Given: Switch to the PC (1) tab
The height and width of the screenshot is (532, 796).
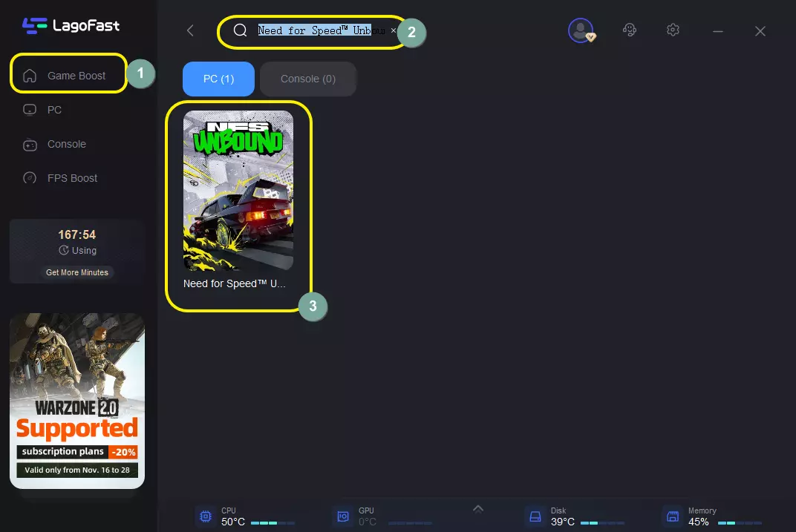Looking at the screenshot, I should click(218, 79).
